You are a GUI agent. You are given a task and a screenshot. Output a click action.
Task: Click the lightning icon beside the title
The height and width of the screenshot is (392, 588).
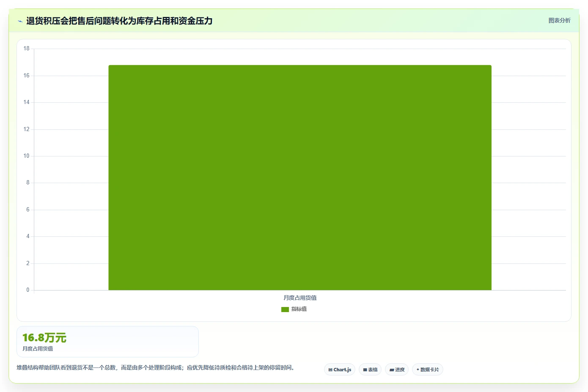click(20, 21)
